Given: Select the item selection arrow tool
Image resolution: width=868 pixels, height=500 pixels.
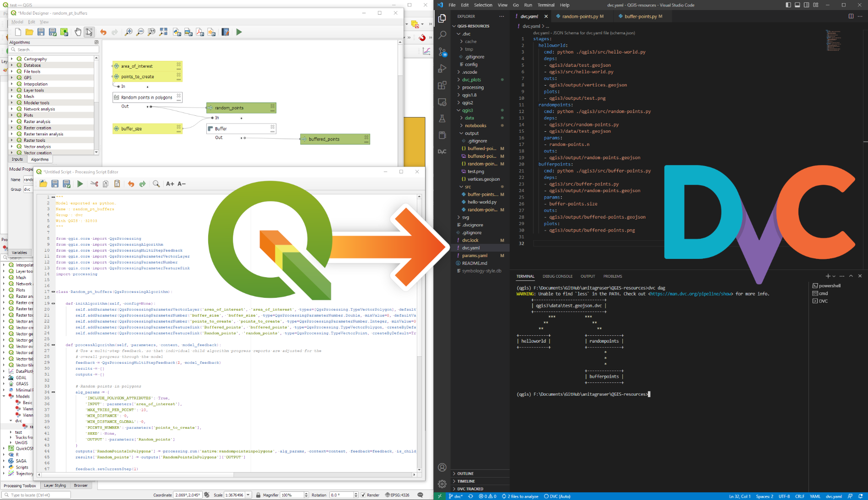Looking at the screenshot, I should point(89,32).
